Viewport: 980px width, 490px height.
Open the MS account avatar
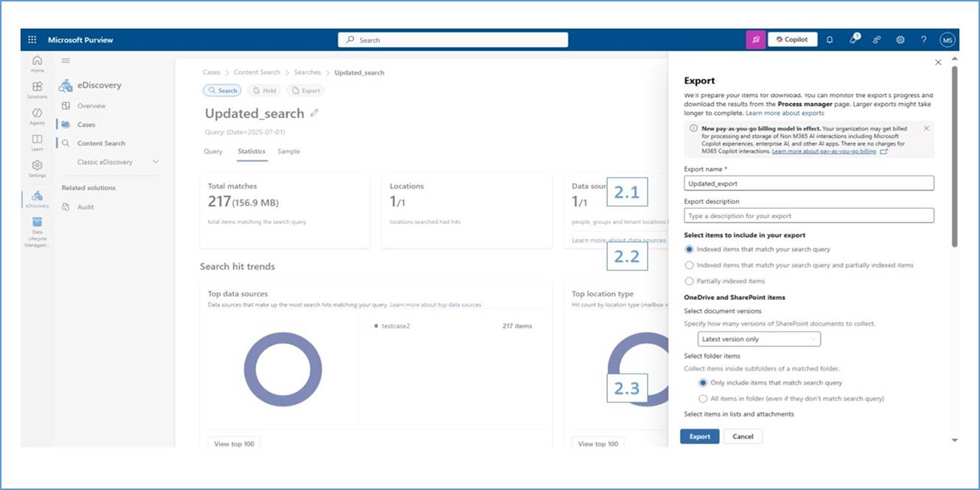click(948, 40)
